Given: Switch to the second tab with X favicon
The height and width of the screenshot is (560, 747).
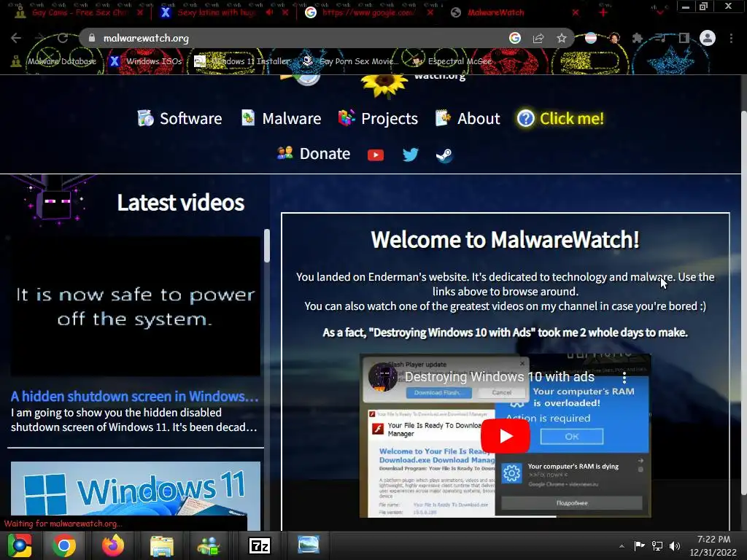Looking at the screenshot, I should click(x=224, y=12).
